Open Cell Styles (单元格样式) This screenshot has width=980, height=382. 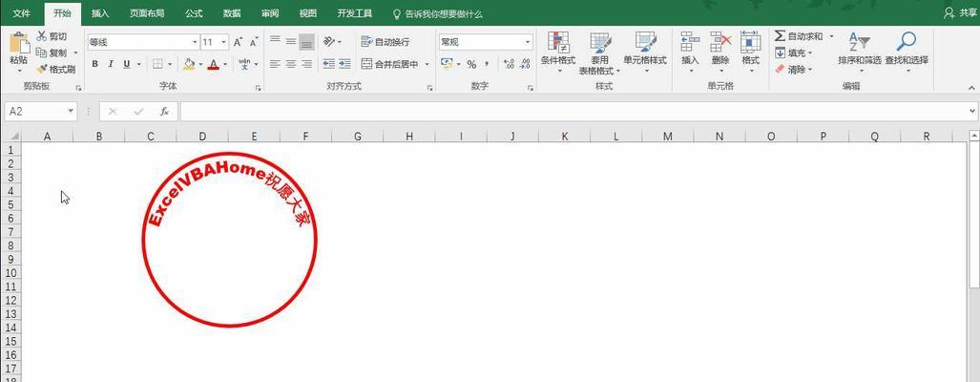coord(645,53)
